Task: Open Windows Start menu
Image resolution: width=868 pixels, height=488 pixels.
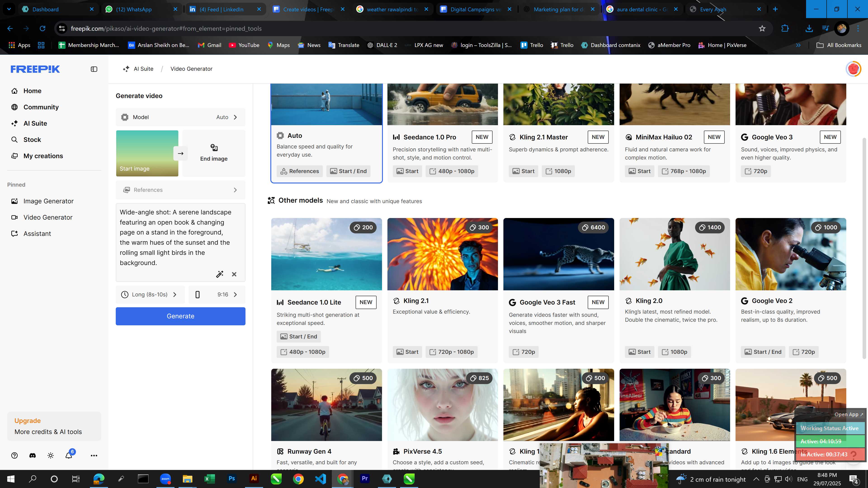Action: tap(10, 479)
